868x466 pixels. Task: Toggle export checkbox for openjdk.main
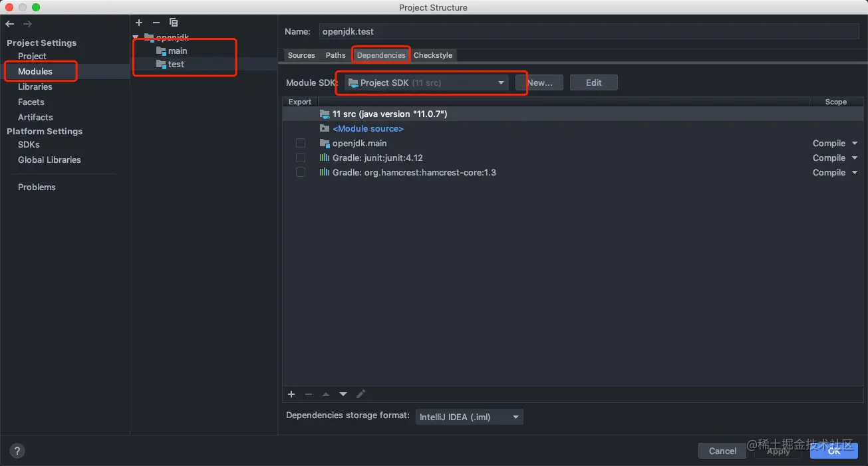301,143
